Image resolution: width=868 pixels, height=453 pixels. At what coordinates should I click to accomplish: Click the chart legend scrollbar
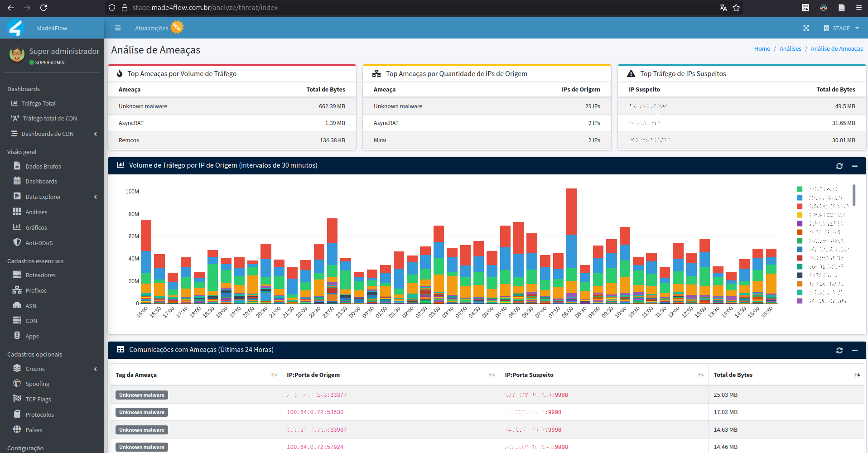point(854,195)
